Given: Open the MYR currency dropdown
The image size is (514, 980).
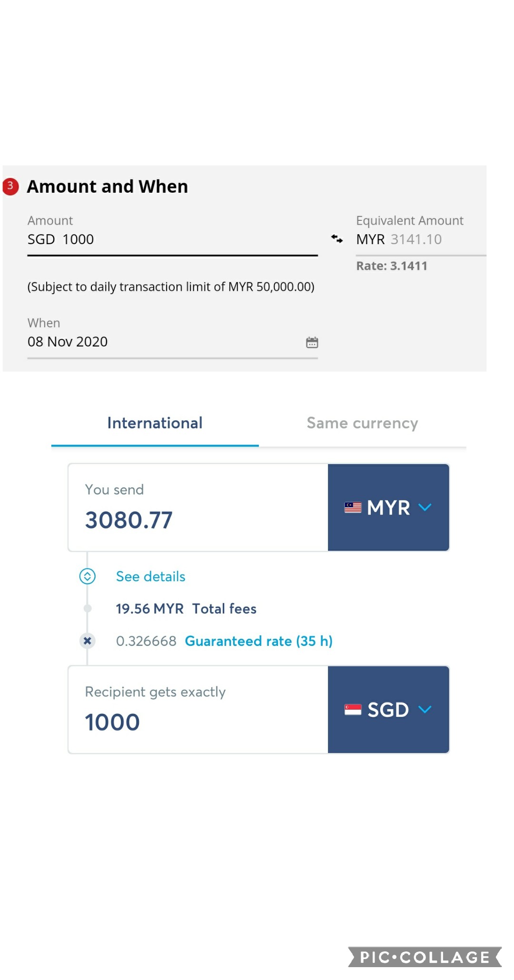Looking at the screenshot, I should click(x=388, y=507).
